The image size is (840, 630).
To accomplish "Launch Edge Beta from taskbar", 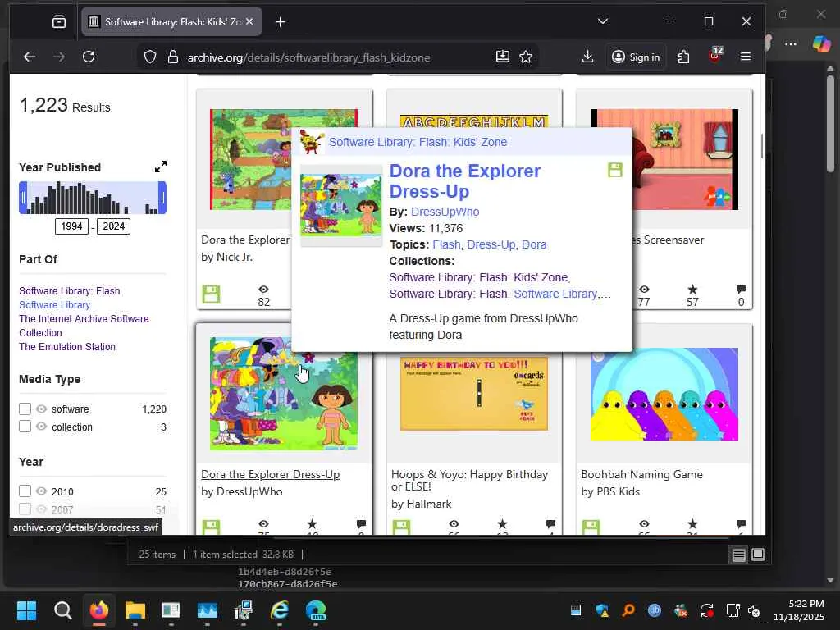I will click(316, 610).
